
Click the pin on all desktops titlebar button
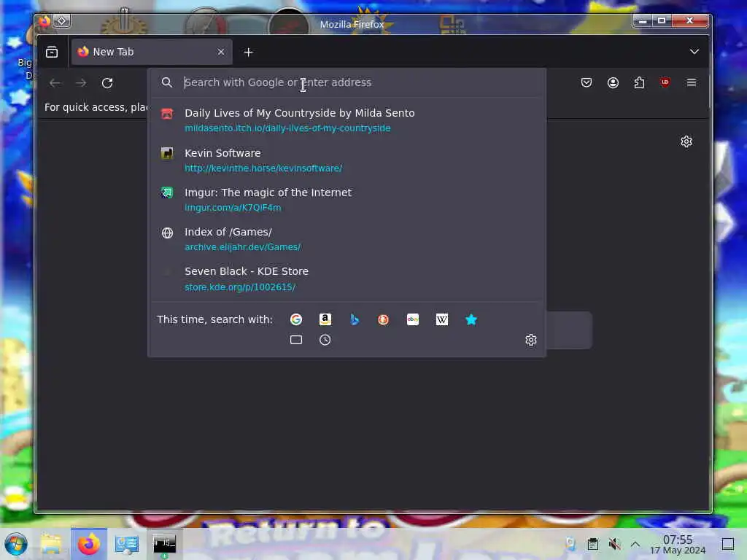point(62,21)
